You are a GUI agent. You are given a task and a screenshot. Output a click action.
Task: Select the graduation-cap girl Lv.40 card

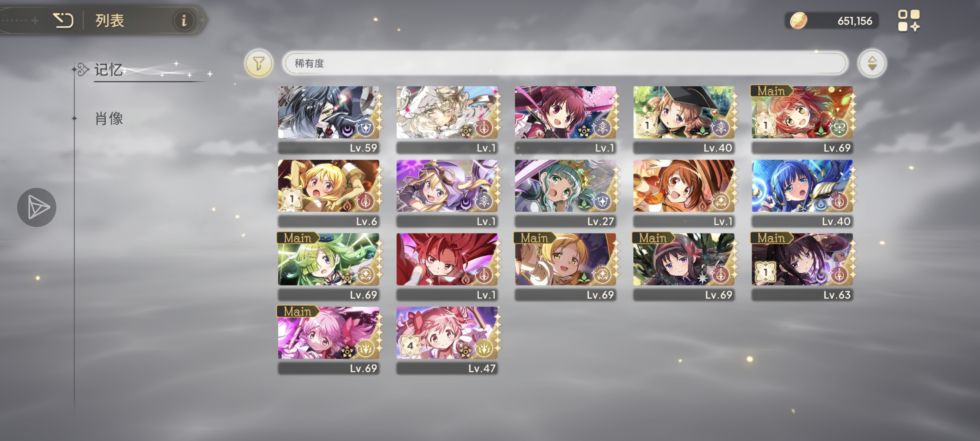[684, 120]
